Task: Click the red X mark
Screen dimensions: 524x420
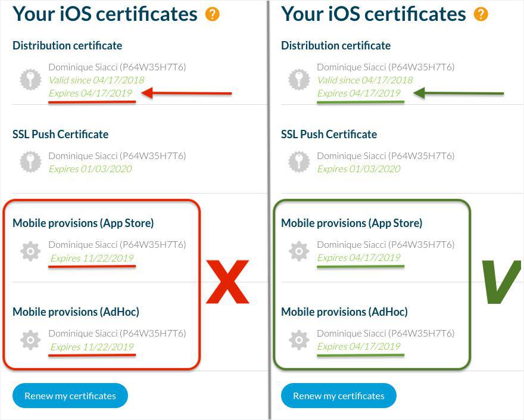Action: 227,282
